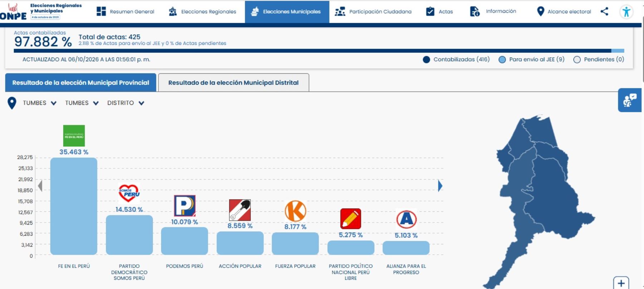Click the location pin icon beside TUMBES

coord(12,103)
